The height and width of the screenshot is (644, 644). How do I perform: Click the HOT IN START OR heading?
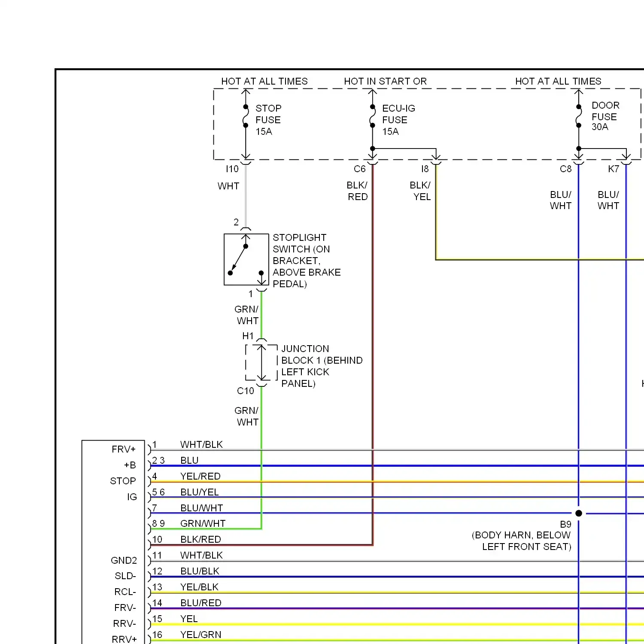pos(385,81)
